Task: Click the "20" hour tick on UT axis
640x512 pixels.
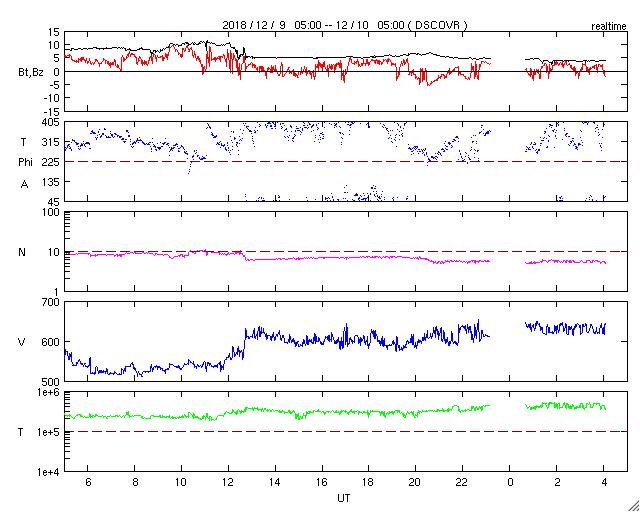Action: pos(416,482)
